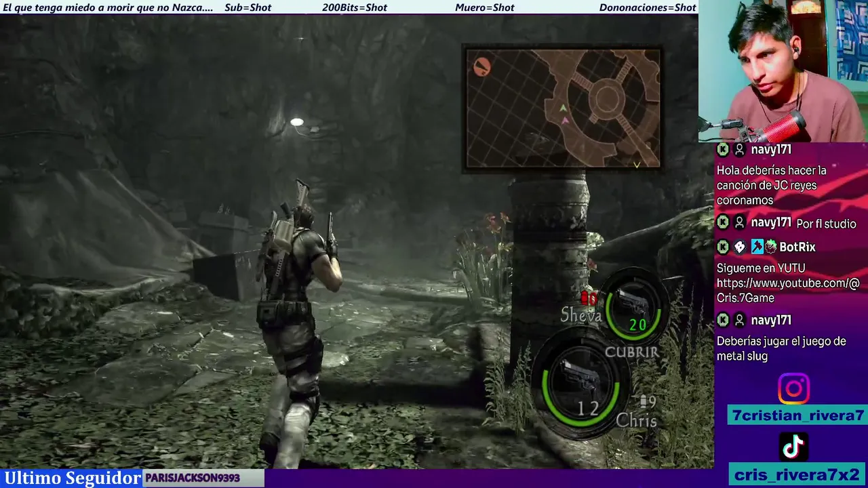Click navy171 name beside 'Por fl studio'

click(x=771, y=222)
